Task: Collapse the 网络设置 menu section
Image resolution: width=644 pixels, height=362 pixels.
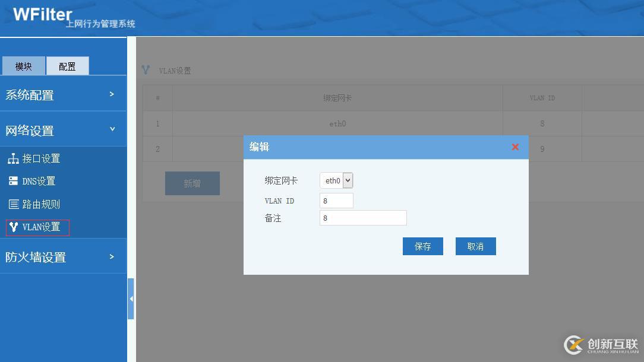Action: click(63, 130)
